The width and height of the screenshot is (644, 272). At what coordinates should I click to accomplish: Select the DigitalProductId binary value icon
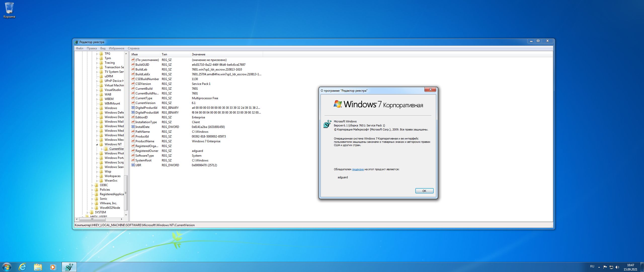tap(133, 108)
